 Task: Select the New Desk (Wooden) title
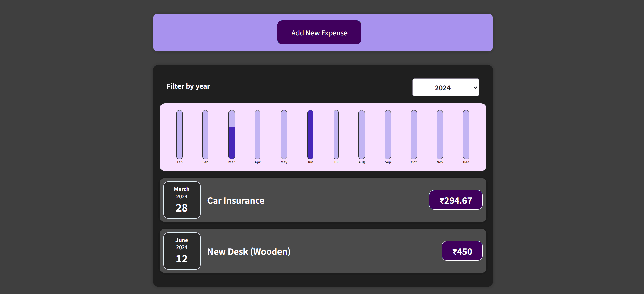(249, 252)
